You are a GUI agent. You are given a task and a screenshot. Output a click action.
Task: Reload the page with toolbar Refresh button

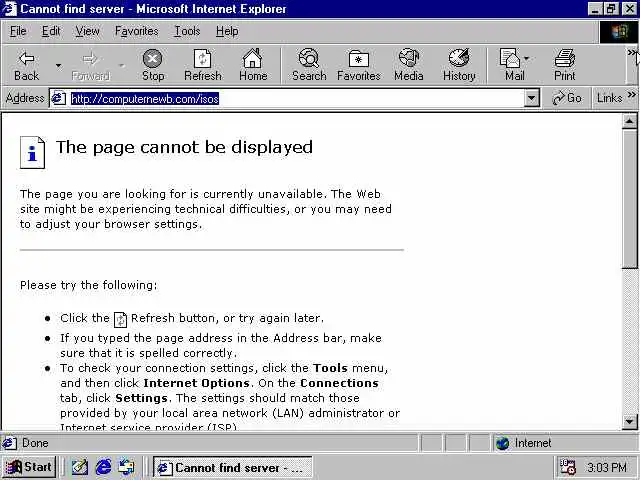point(203,65)
